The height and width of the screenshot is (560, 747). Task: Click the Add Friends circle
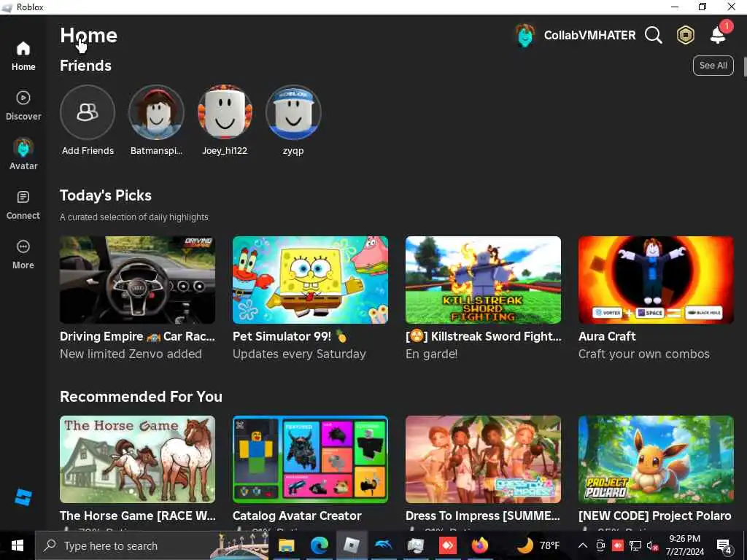[88, 112]
